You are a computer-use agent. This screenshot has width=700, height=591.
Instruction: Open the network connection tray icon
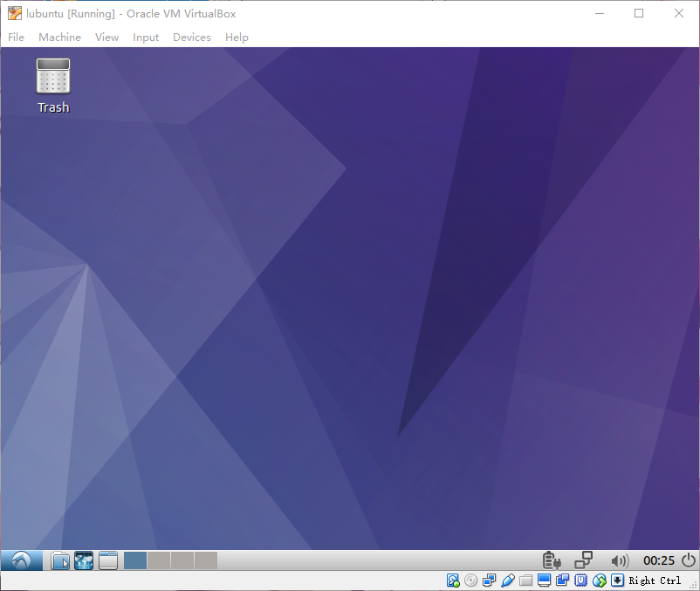click(x=583, y=560)
